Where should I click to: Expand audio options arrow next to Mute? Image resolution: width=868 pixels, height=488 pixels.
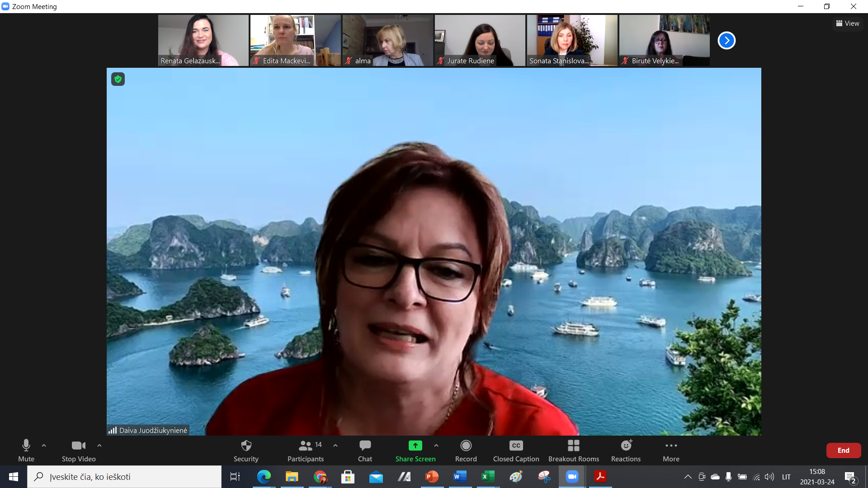(44, 446)
